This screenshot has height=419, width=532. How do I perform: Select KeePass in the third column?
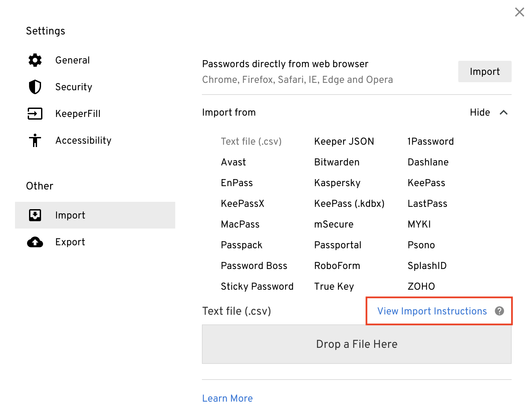(x=427, y=183)
